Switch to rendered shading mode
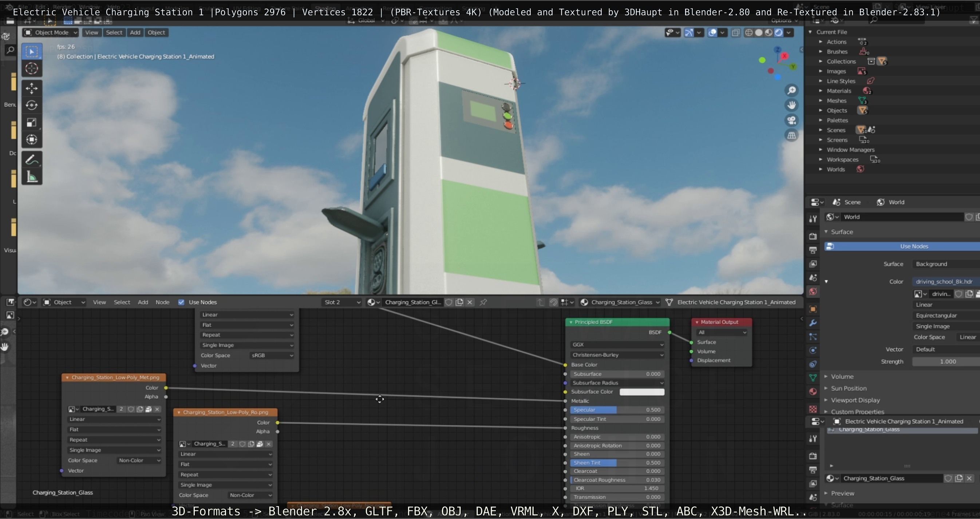Screen dimensions: 980x519 (779, 33)
